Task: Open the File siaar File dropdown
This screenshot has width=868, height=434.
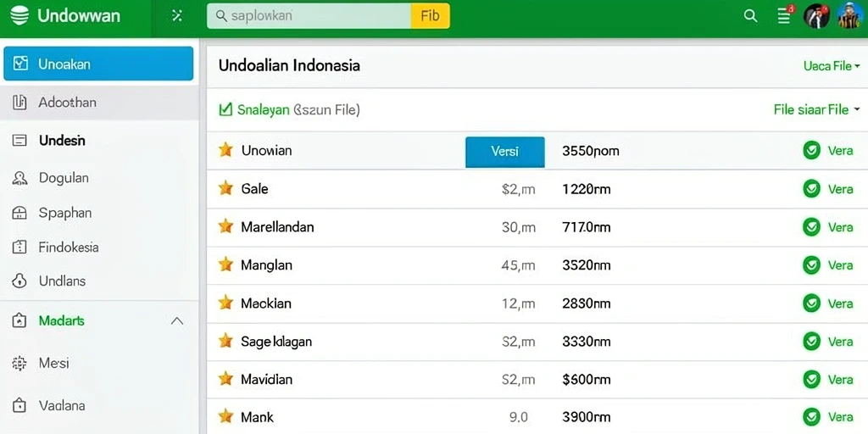Action: (x=817, y=109)
